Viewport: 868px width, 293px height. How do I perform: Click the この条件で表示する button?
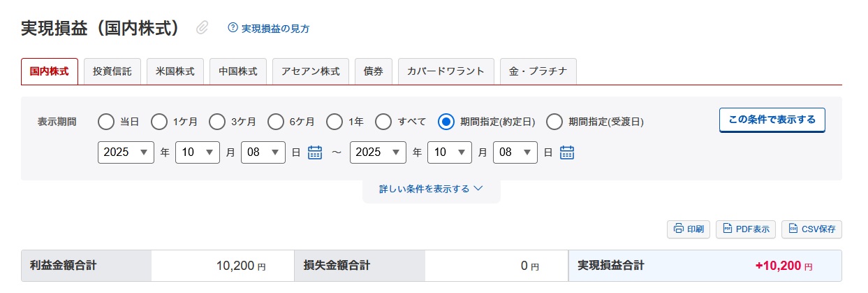(x=772, y=120)
